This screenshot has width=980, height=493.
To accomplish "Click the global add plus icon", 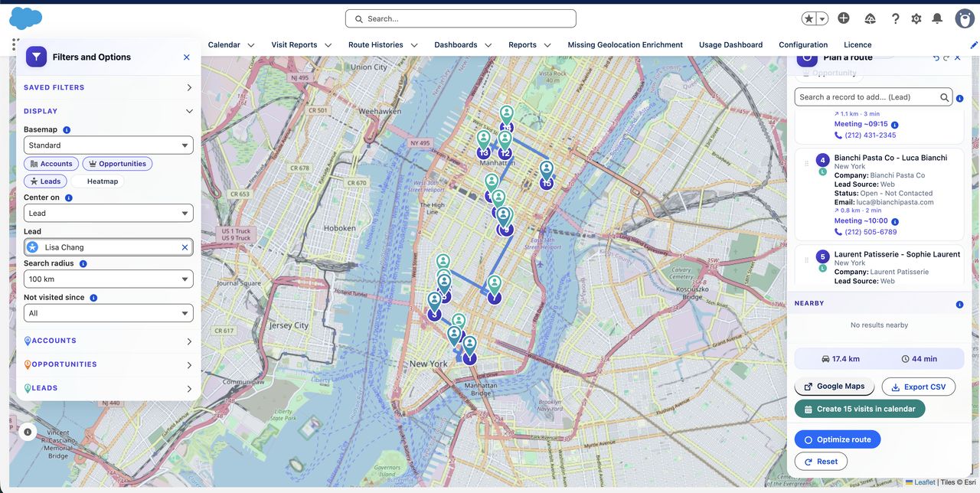I will click(843, 18).
